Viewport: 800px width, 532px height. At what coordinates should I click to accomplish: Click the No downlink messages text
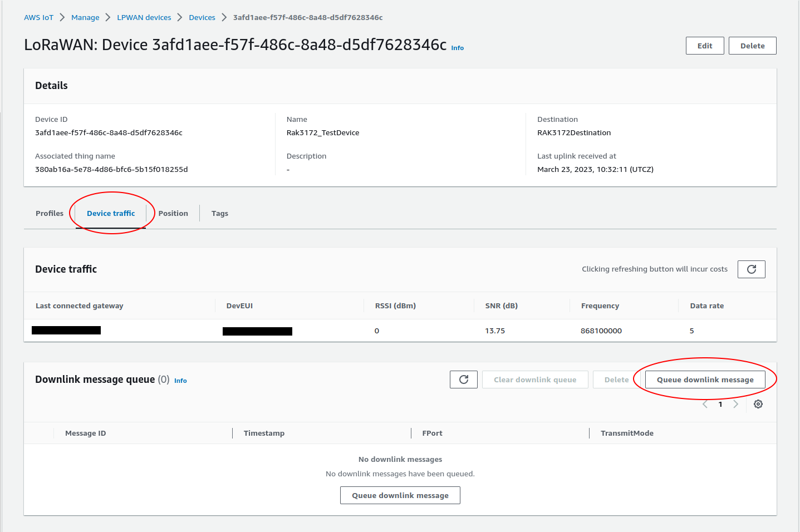400,459
